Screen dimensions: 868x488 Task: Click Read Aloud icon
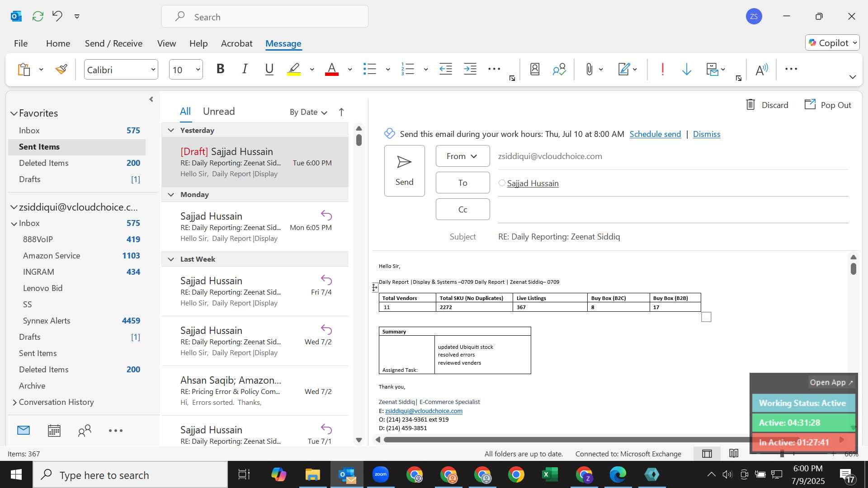coord(762,69)
